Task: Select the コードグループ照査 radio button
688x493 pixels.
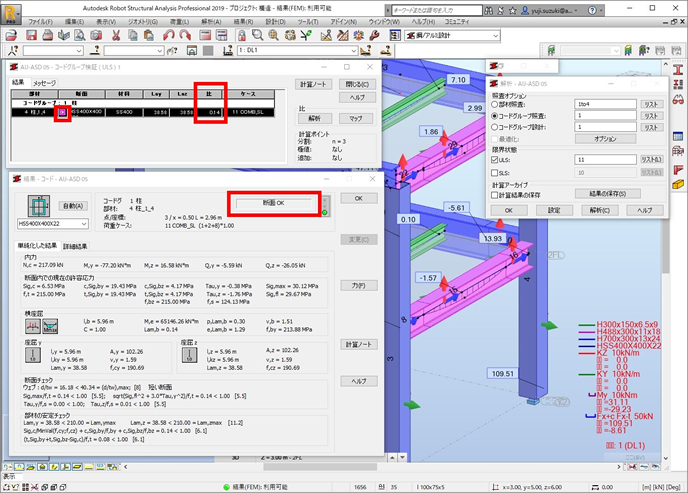Action: 494,116
